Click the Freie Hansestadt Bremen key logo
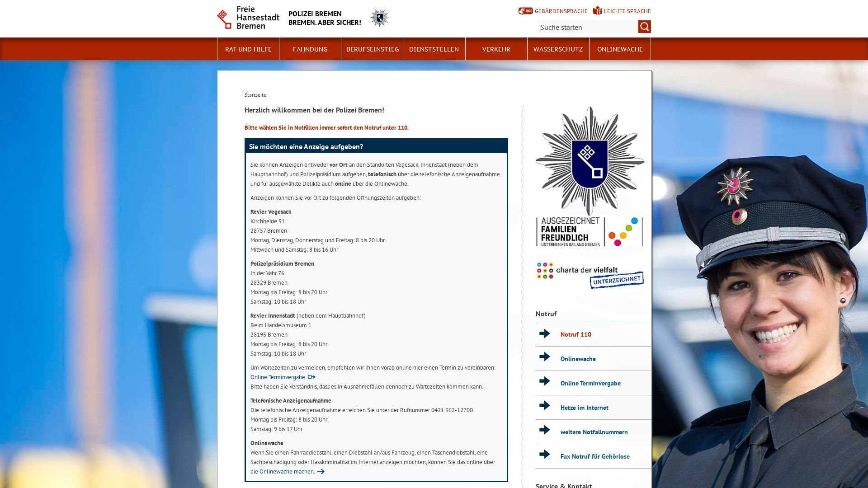Screen dimensions: 868x488 click(248, 18)
